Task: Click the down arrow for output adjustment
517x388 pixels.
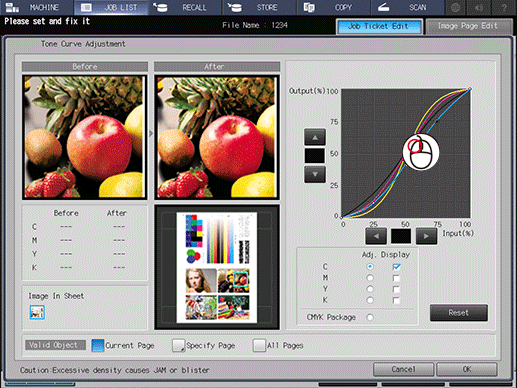Action: click(315, 174)
